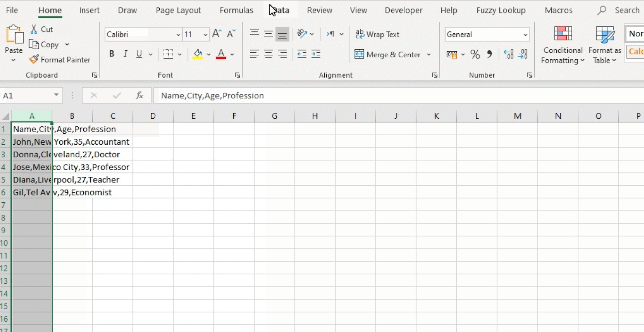
Task: Click the Copy button
Action: tap(44, 45)
